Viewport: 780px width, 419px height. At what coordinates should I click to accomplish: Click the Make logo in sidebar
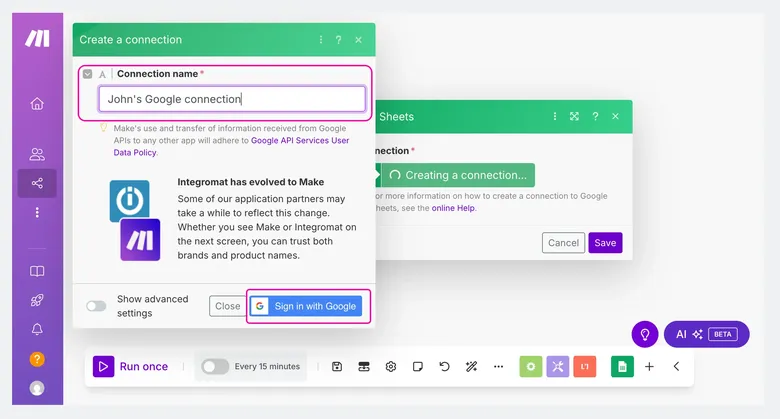(x=37, y=38)
